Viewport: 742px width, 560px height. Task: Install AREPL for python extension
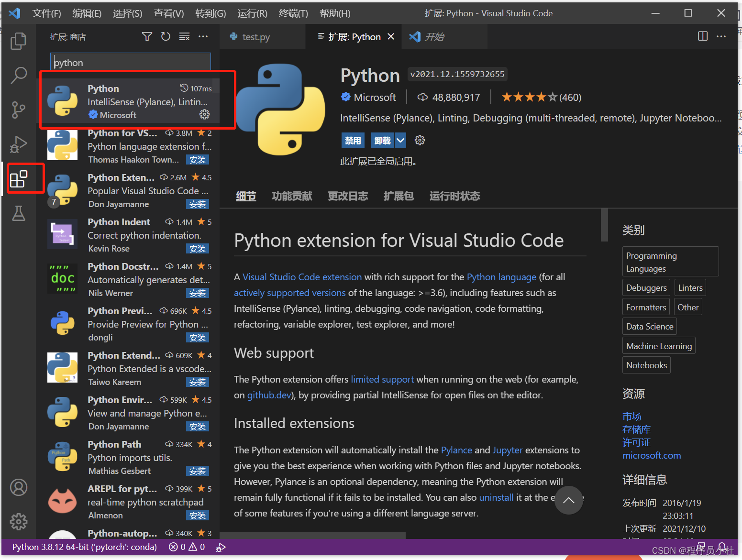tap(198, 516)
